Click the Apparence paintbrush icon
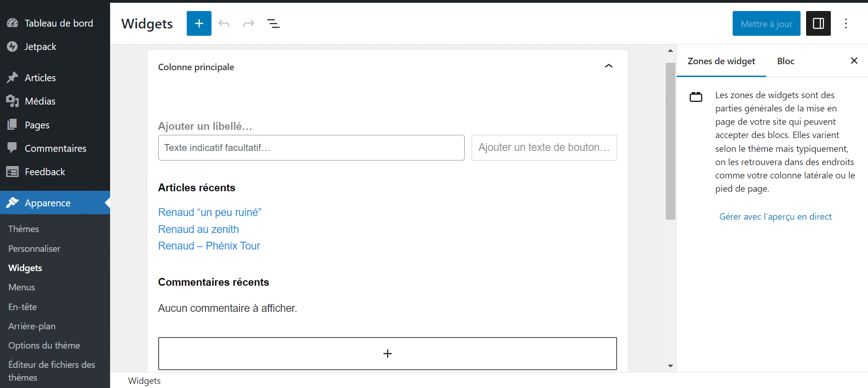This screenshot has width=868, height=388. (x=12, y=202)
